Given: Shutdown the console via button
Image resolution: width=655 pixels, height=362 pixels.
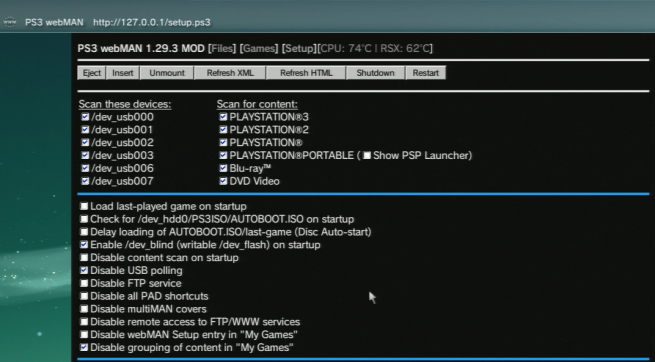Looking at the screenshot, I should 375,73.
